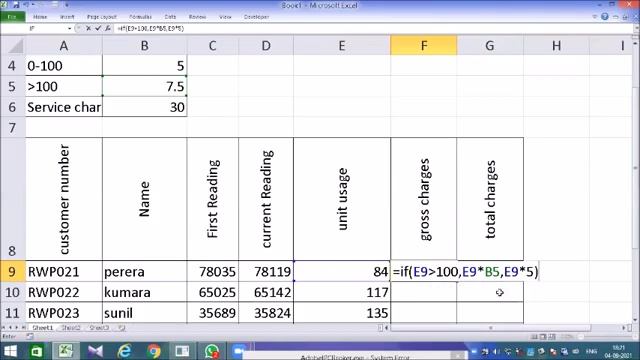Select cell A6 'Service char'
Screen dimensions: 640x360
coord(64,107)
